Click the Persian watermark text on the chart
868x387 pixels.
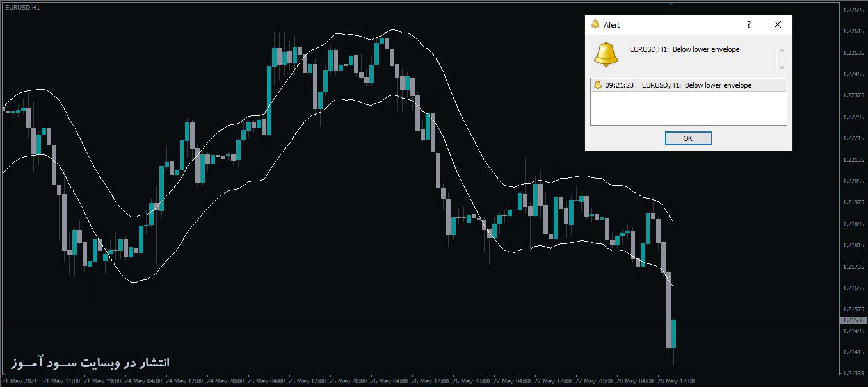click(91, 363)
